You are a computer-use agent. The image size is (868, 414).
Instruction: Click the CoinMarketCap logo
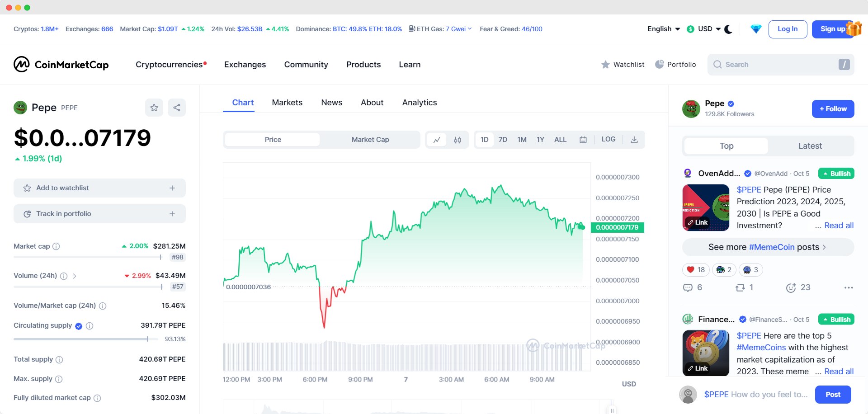61,65
